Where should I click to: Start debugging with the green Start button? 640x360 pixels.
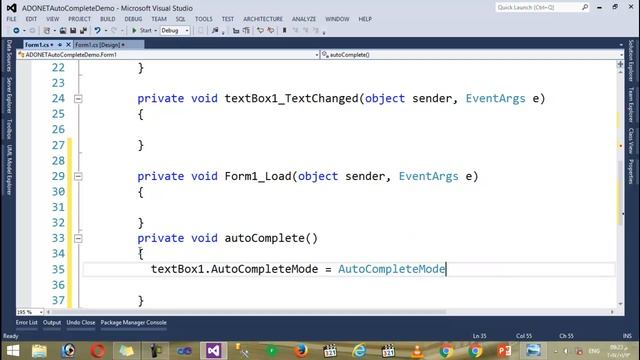pos(142,31)
